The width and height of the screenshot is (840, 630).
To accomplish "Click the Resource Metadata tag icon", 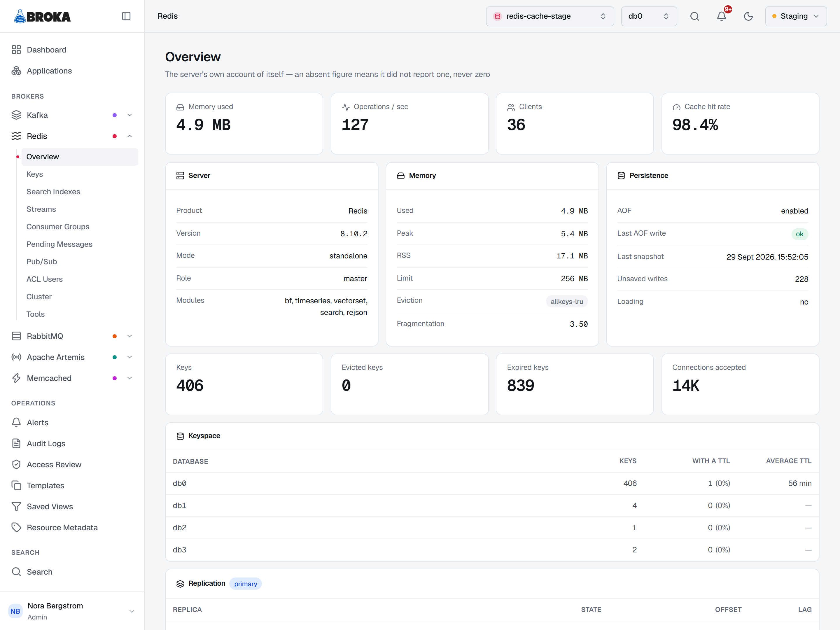I will pyautogui.click(x=16, y=527).
